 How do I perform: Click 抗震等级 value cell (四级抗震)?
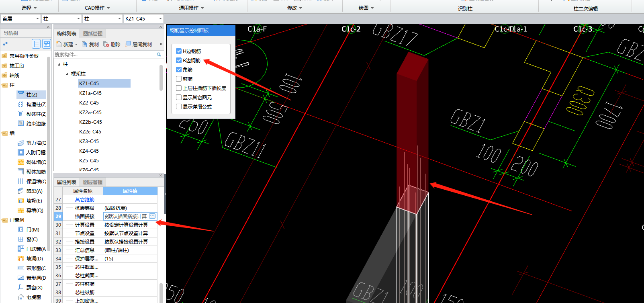(130, 208)
